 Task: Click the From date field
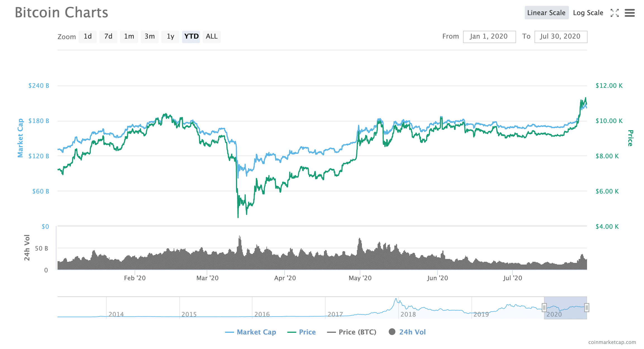pyautogui.click(x=489, y=37)
